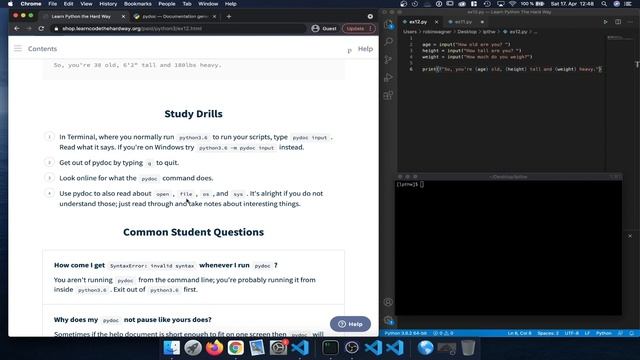
Task: Click the VS Code minimap preview
Action: point(620,38)
